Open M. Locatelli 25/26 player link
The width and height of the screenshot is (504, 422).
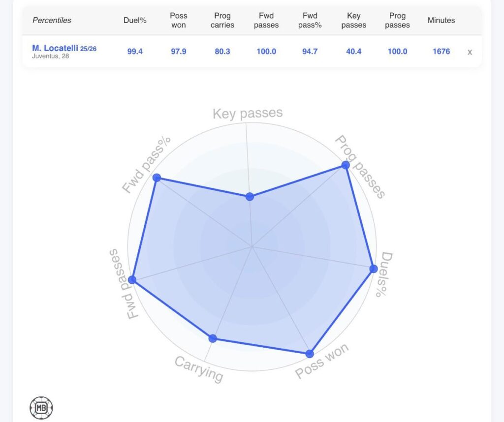pos(64,48)
